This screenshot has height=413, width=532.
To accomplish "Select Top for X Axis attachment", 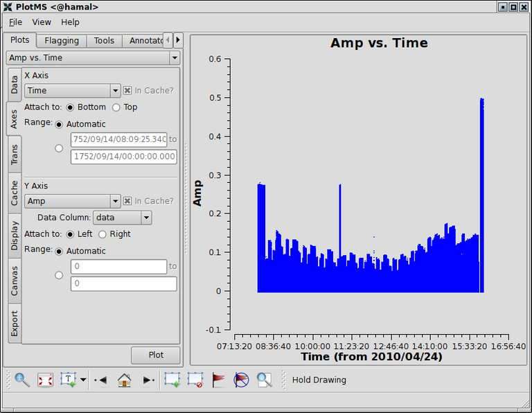I will point(116,107).
